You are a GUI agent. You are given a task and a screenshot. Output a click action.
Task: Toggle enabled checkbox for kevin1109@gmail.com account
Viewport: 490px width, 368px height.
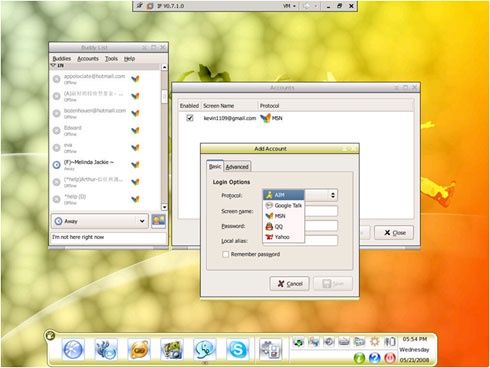point(190,118)
